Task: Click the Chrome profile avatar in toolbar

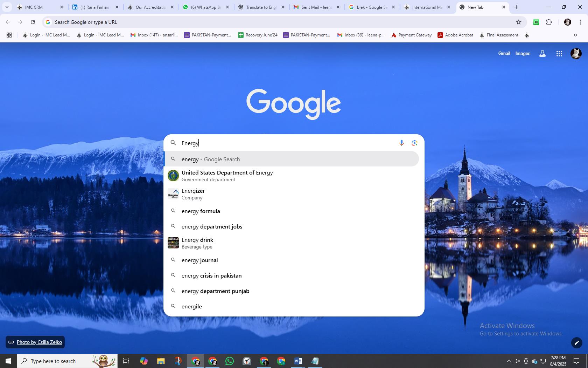Action: point(567,22)
